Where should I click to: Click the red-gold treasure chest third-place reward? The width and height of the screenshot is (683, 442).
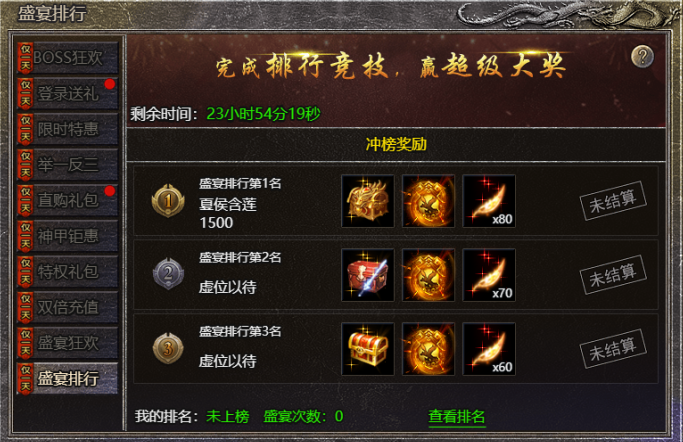(x=368, y=349)
